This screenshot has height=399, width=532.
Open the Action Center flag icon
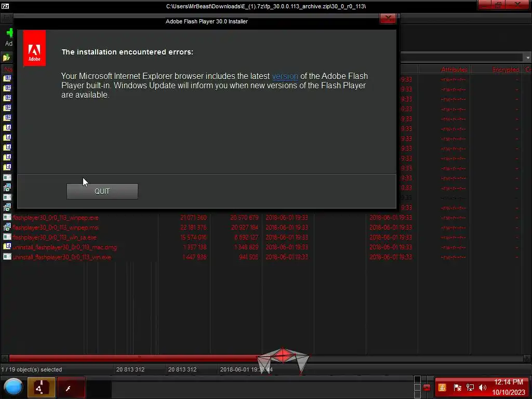pyautogui.click(x=457, y=388)
